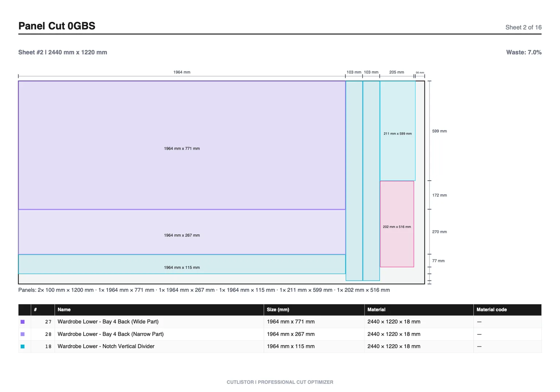Click the '77 mm' side dimension label

[438, 261]
